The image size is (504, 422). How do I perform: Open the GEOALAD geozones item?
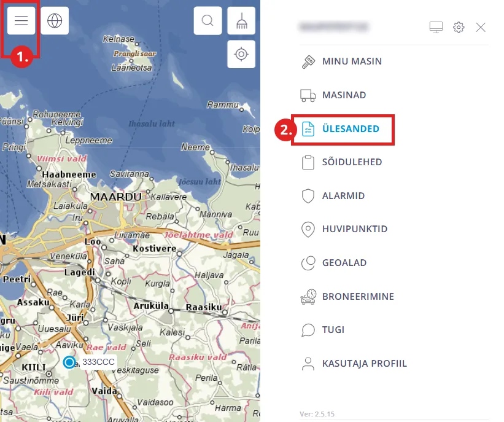pos(344,263)
